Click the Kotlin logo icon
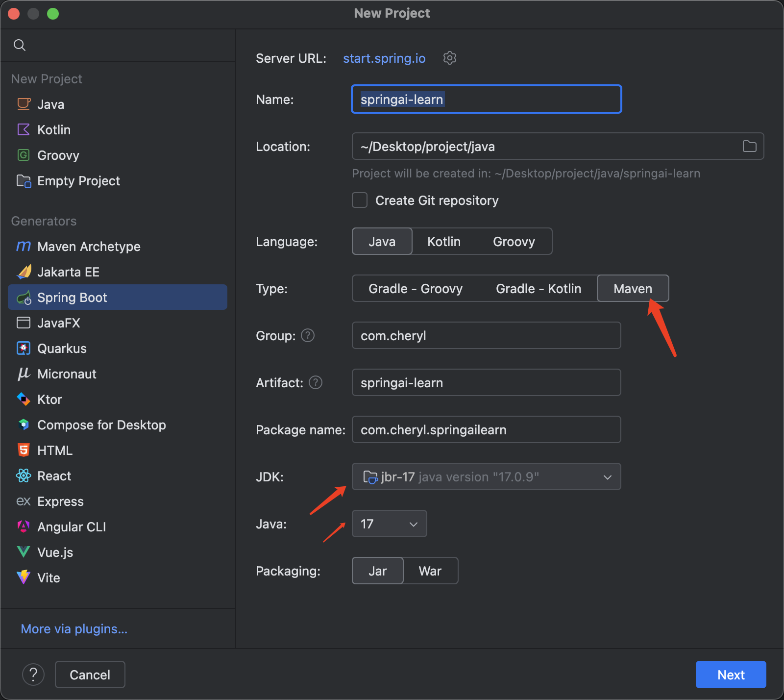 pyautogui.click(x=24, y=129)
